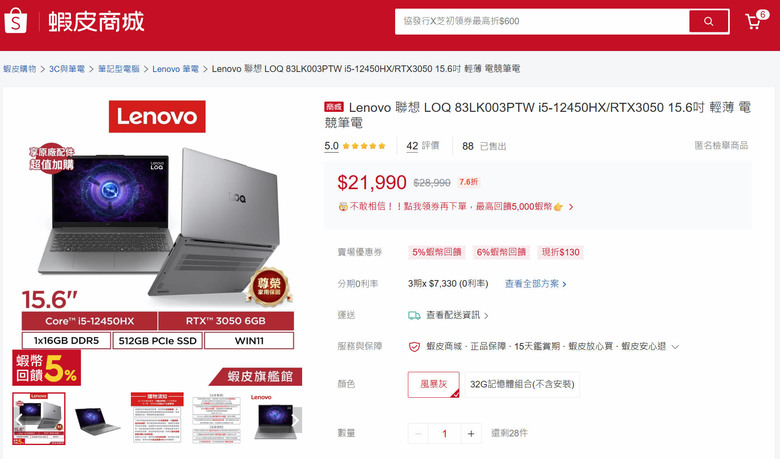
Task: Select the 風暴灰 color option
Action: click(x=433, y=384)
